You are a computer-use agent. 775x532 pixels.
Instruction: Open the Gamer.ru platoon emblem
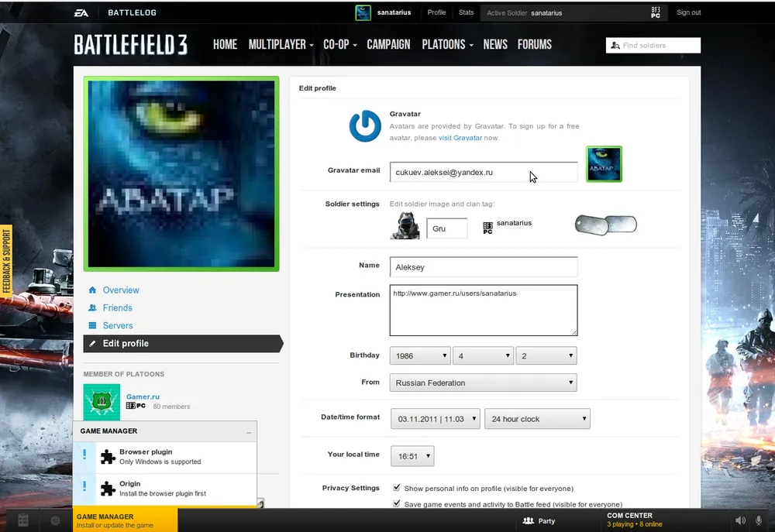click(x=102, y=402)
